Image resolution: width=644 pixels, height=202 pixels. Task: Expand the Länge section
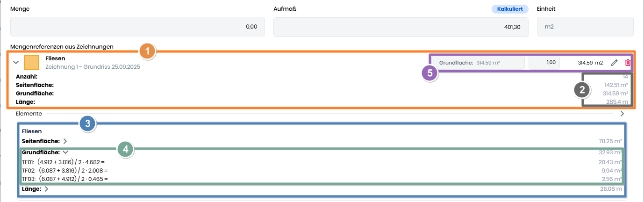click(x=46, y=189)
